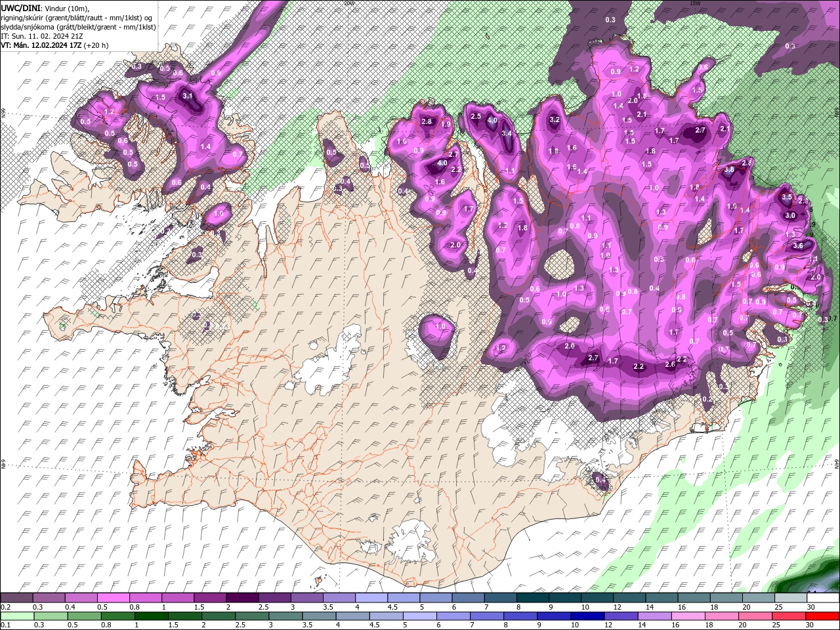The image size is (840, 630).
Task: Click the 15W longitude label at top
Action: (x=696, y=3)
